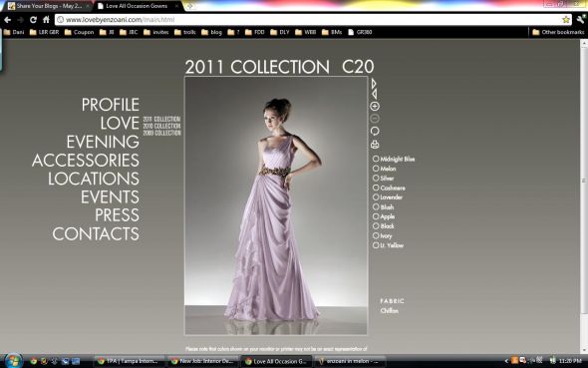Switch to Share Your Blogs tab
Image resolution: width=588 pixels, height=368 pixels.
click(49, 6)
